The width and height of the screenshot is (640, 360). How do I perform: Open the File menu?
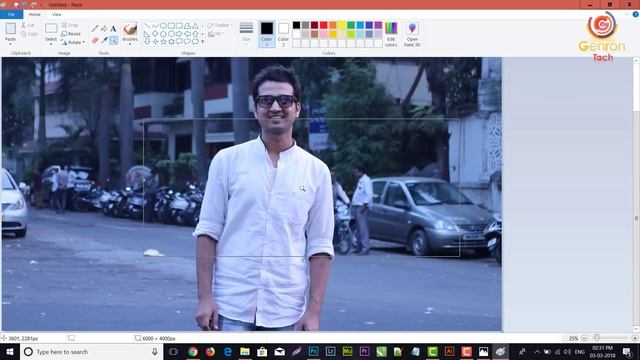point(11,14)
